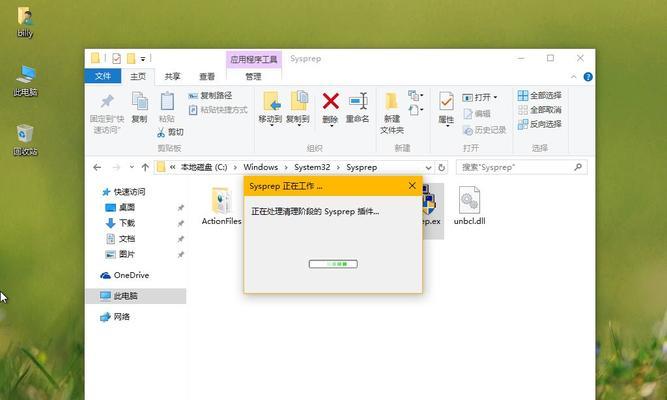Open the File tab

pos(103,76)
